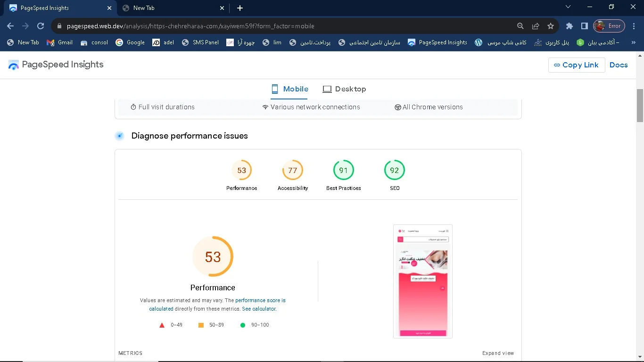The width and height of the screenshot is (644, 362).
Task: Open the سازمان تامین اجتماعی bookmark
Action: point(370,42)
